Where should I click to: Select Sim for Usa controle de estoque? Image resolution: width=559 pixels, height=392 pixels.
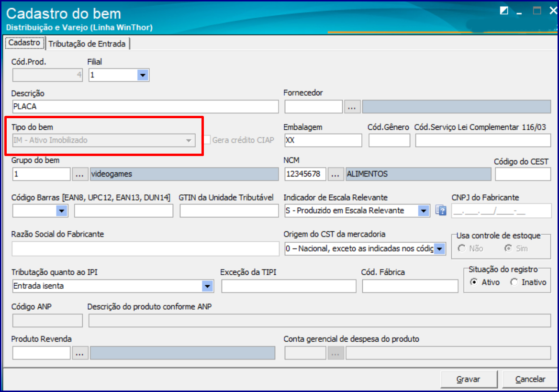(508, 248)
